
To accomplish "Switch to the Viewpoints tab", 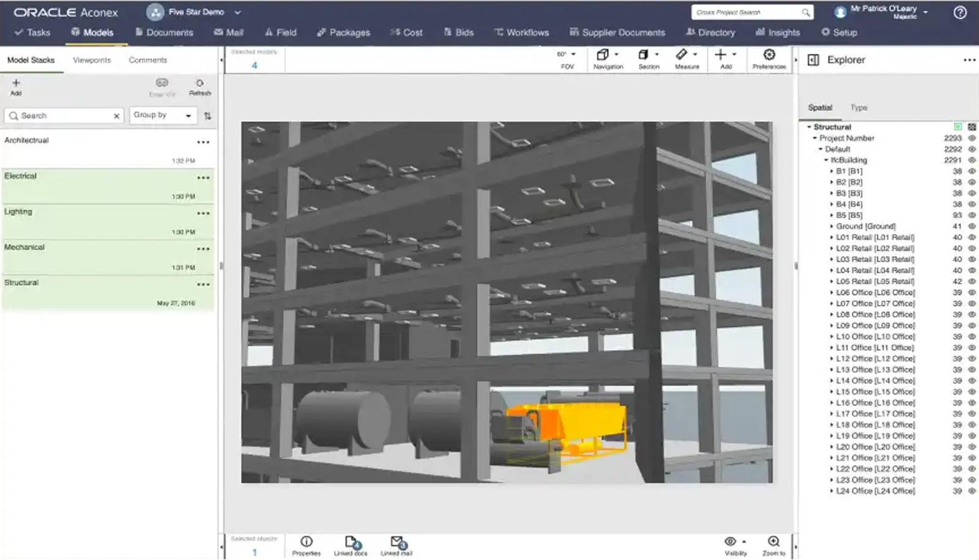I will pos(91,59).
